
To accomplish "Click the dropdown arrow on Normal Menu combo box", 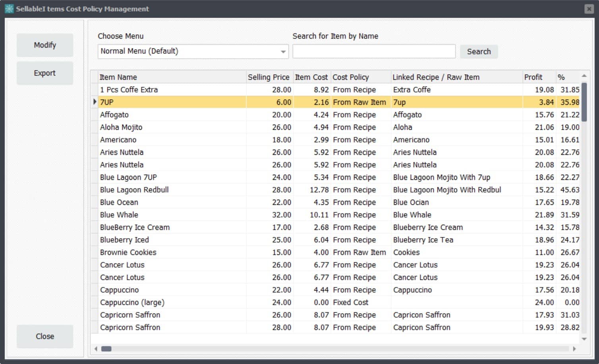I will 283,51.
